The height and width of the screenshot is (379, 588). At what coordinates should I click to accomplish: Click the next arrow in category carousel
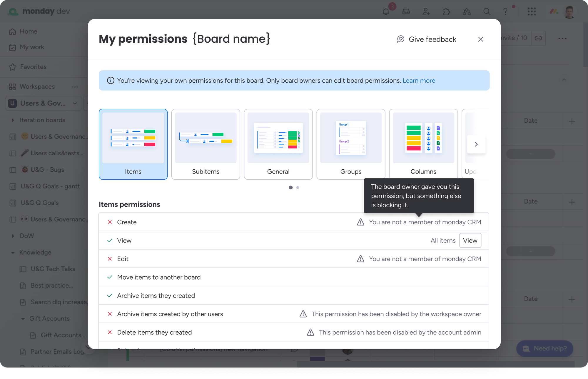[x=476, y=144]
